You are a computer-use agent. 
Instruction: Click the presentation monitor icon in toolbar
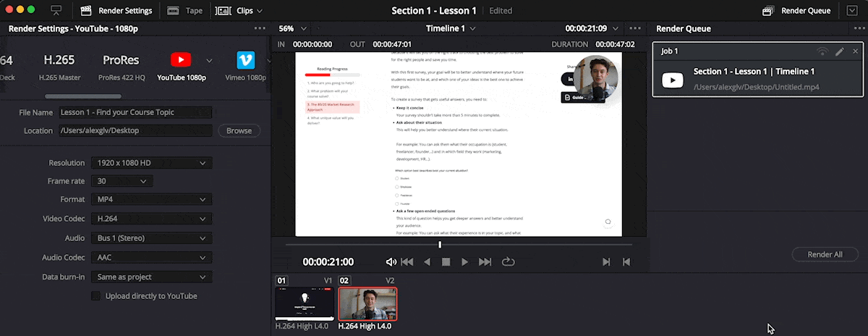coord(56,11)
